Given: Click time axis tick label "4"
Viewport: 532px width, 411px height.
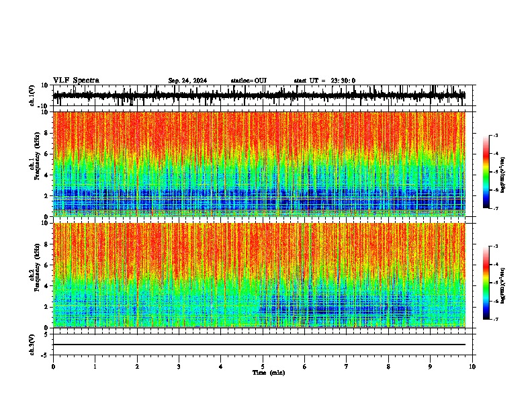Looking at the screenshot, I should pyautogui.click(x=221, y=367).
